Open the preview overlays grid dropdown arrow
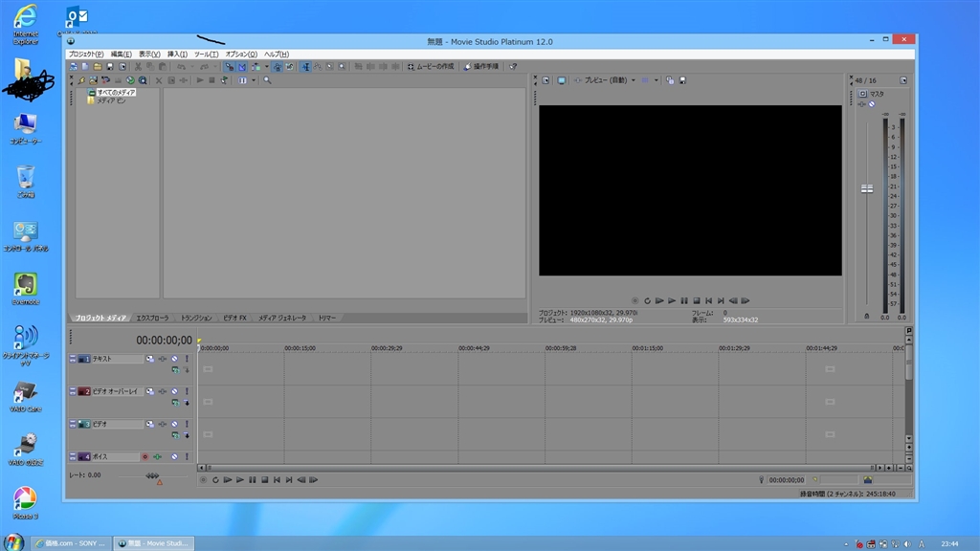 tap(656, 80)
